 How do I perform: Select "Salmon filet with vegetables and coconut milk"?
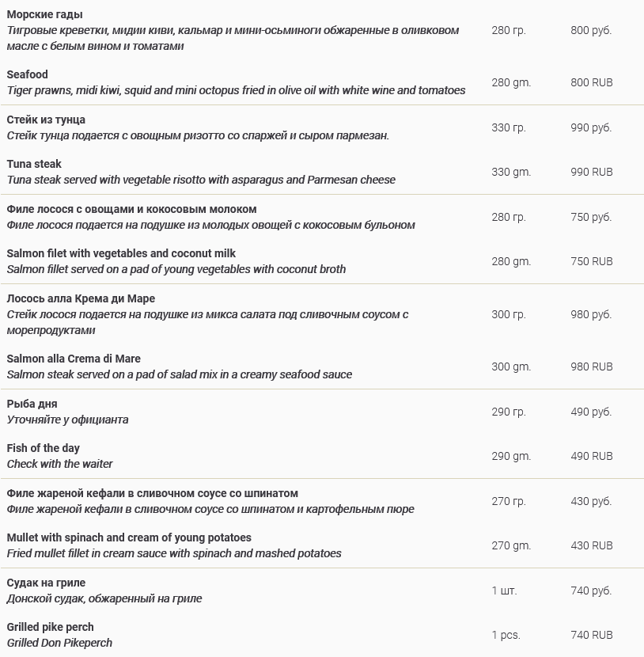click(121, 253)
